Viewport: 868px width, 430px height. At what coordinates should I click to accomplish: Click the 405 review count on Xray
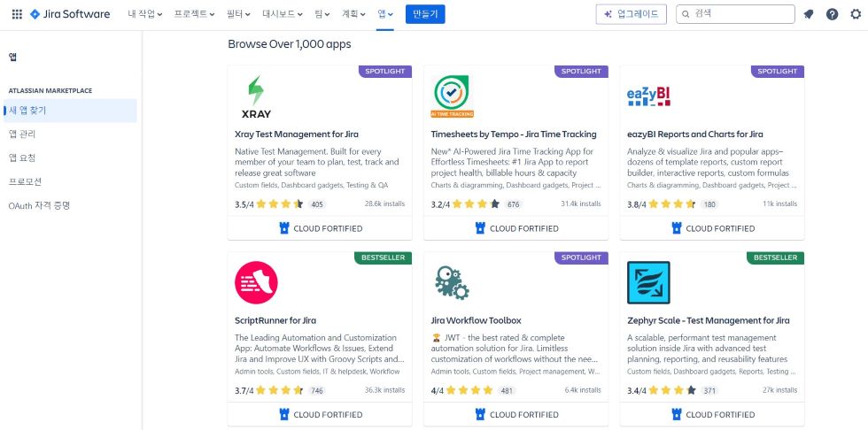point(317,204)
